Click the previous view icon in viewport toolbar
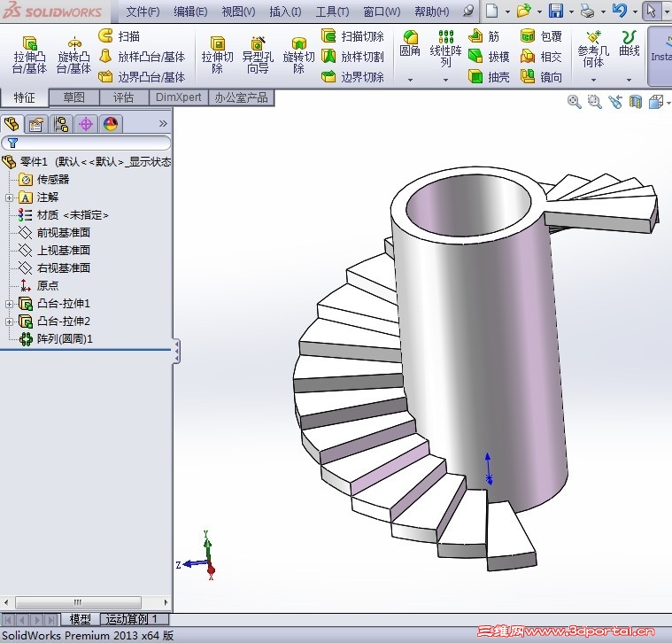 [615, 102]
